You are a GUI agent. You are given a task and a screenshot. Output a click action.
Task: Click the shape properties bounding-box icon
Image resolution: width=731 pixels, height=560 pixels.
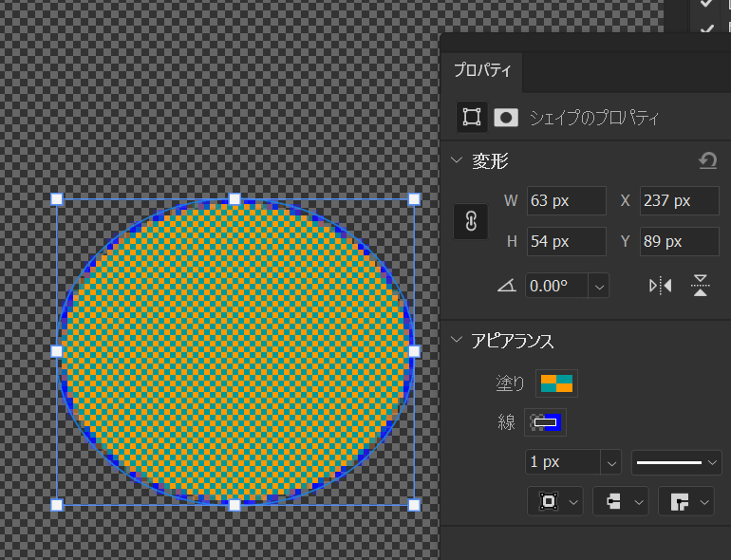471,117
